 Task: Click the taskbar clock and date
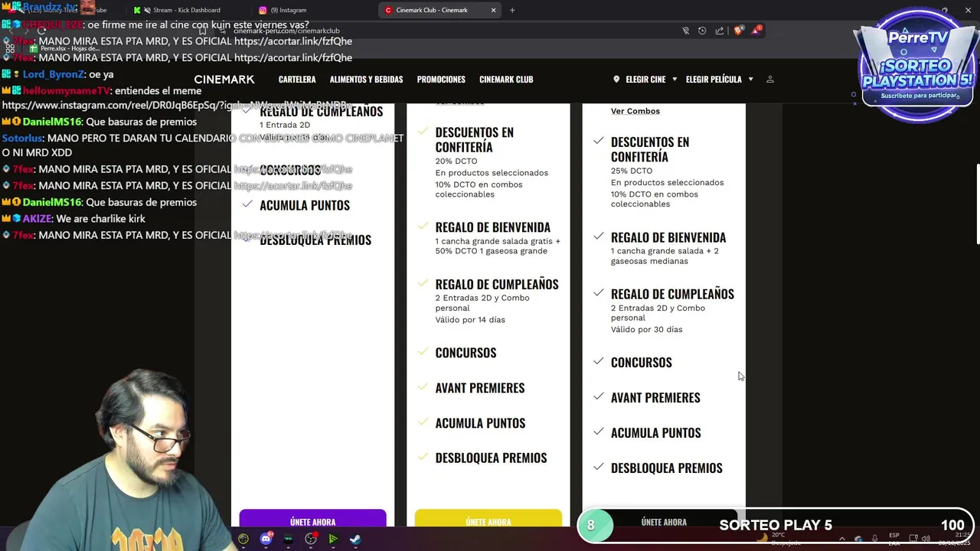[955, 539]
